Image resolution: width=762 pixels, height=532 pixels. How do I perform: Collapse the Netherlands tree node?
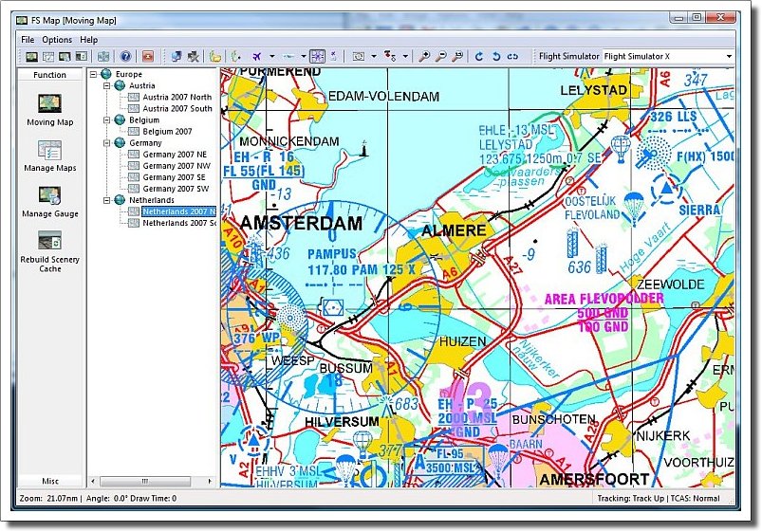point(107,200)
